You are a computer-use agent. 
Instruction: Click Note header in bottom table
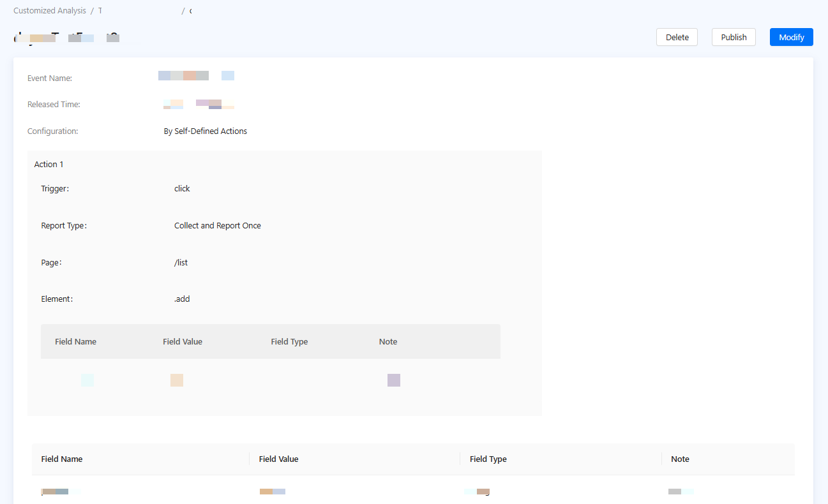point(680,459)
